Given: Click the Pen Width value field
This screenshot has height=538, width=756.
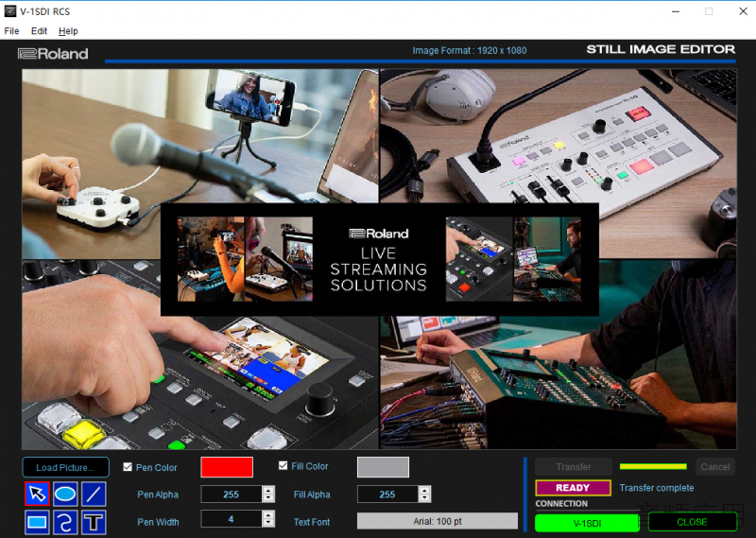Looking at the screenshot, I should pyautogui.click(x=232, y=519).
